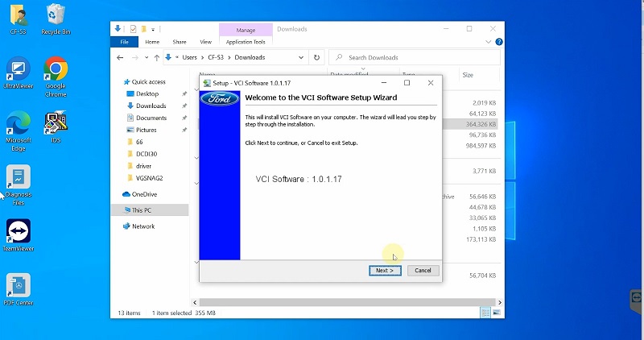Open Microsoft Edge desktop icon
The image size is (644, 340).
[18, 127]
